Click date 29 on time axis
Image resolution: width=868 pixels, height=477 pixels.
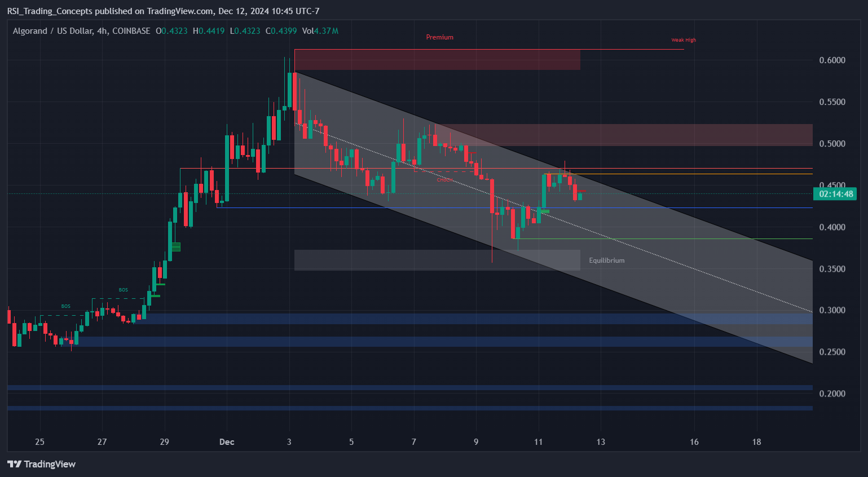tap(164, 441)
